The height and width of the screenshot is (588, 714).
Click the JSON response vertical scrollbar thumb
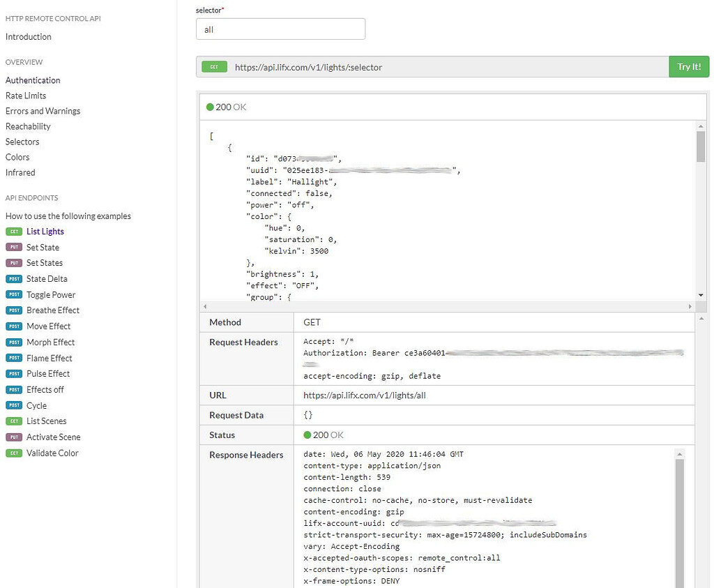click(x=700, y=146)
